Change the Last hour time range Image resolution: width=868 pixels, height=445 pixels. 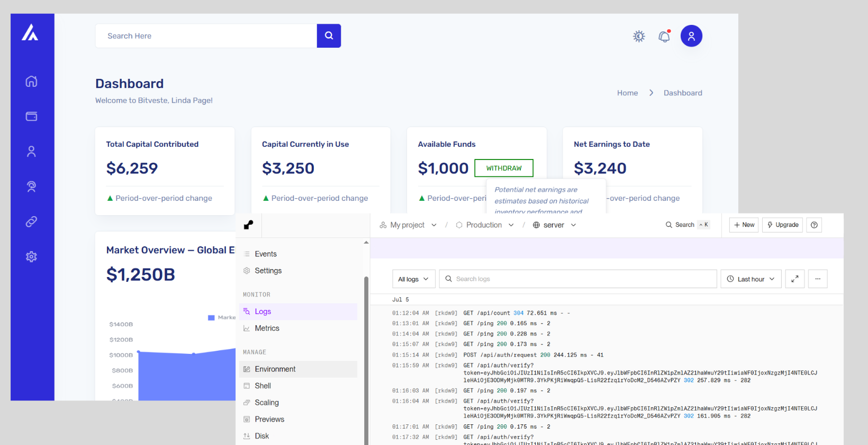coord(751,279)
